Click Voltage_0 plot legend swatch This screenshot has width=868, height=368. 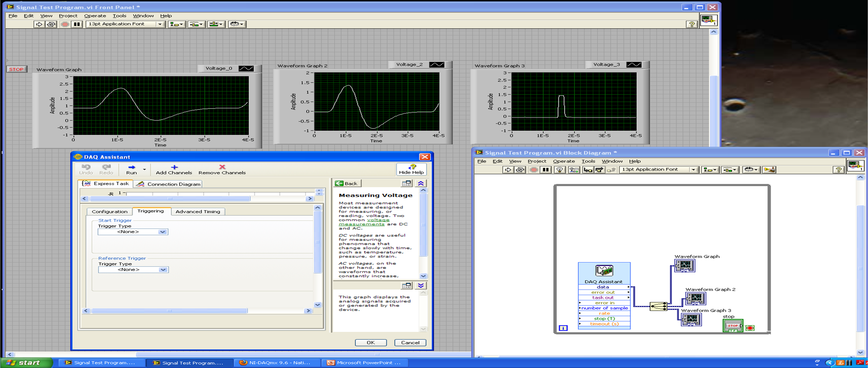coord(246,68)
